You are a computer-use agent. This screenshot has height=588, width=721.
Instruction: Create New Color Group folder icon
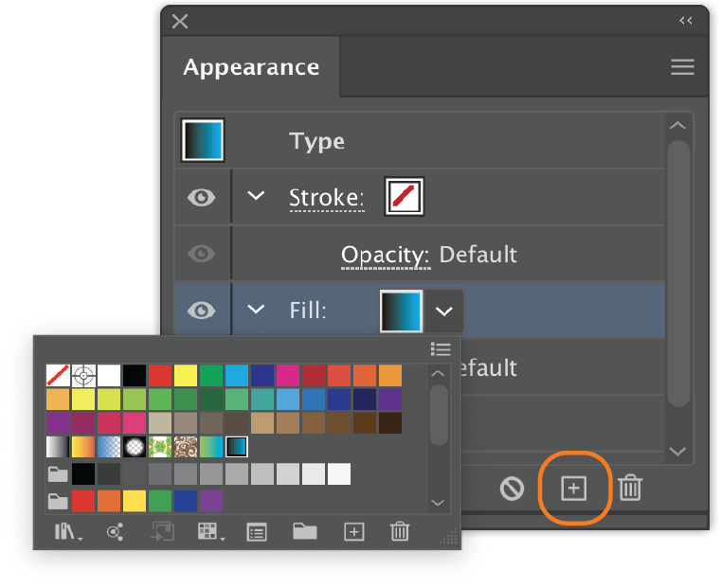coord(305,531)
